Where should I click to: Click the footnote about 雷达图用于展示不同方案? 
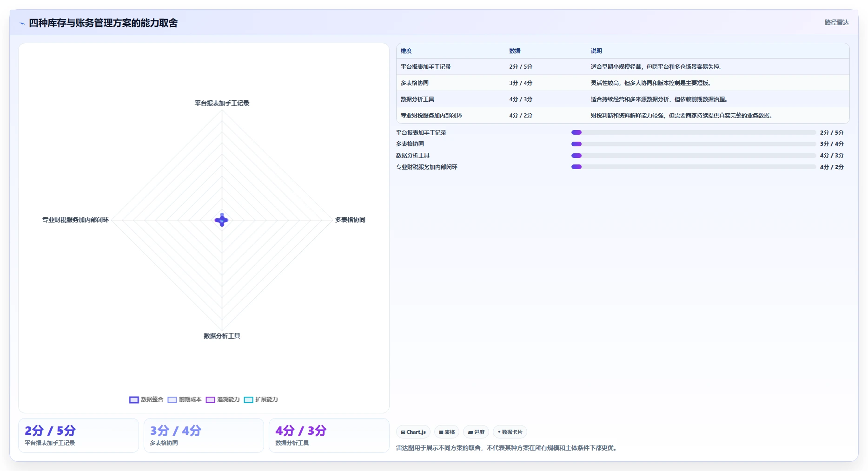[506, 448]
